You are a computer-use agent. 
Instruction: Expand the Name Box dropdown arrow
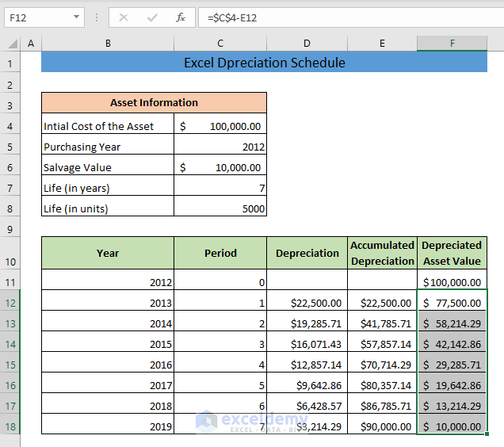pyautogui.click(x=76, y=17)
